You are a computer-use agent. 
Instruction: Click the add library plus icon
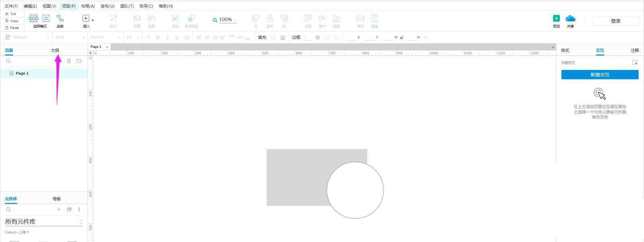pyautogui.click(x=59, y=209)
